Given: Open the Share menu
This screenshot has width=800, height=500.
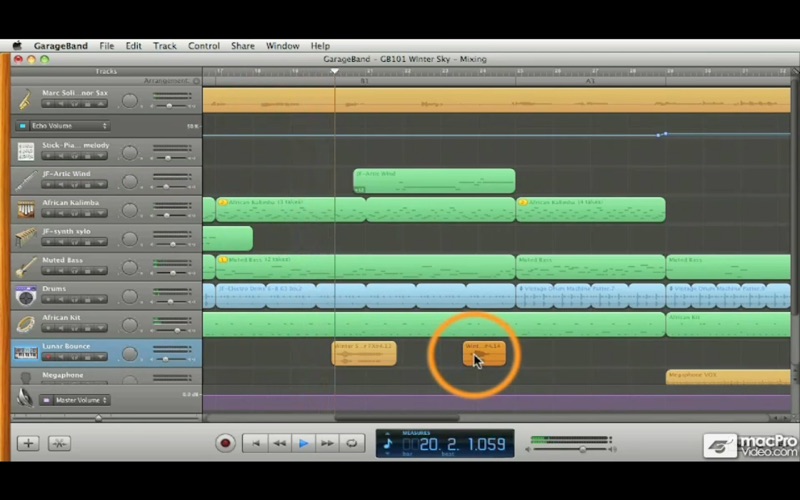Looking at the screenshot, I should point(242,46).
